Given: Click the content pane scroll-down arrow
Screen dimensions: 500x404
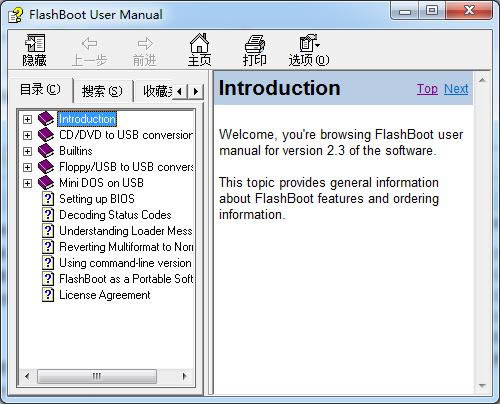Looking at the screenshot, I should 482,386.
